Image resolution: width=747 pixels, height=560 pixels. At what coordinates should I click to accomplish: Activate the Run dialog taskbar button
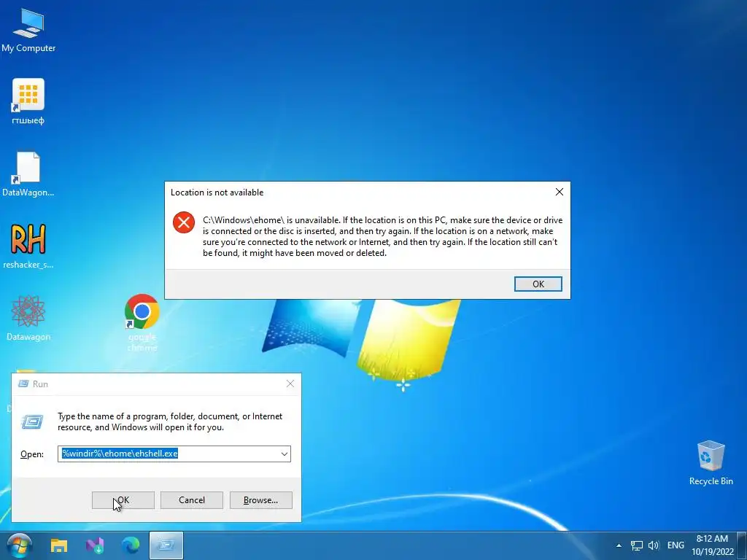pos(166,545)
